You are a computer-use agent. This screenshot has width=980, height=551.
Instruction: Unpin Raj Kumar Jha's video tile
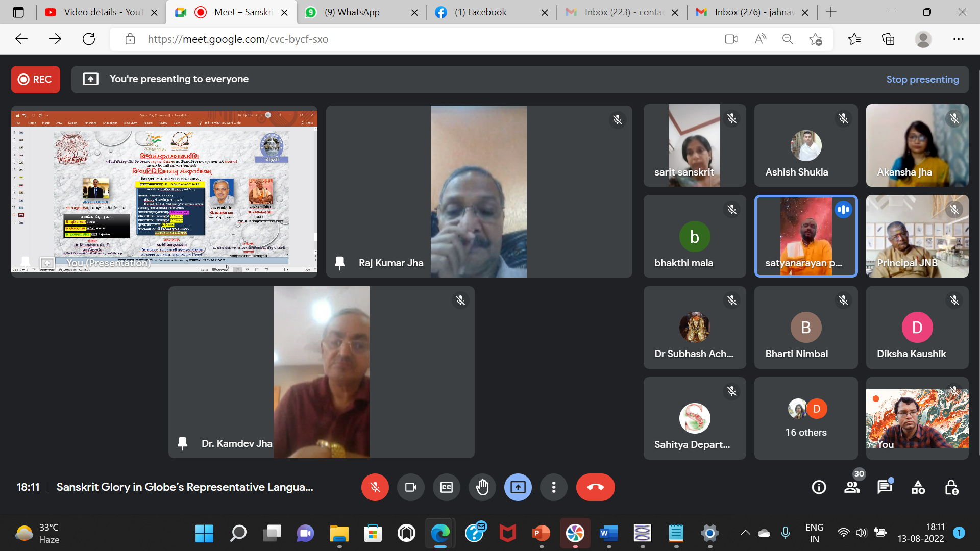pyautogui.click(x=339, y=263)
